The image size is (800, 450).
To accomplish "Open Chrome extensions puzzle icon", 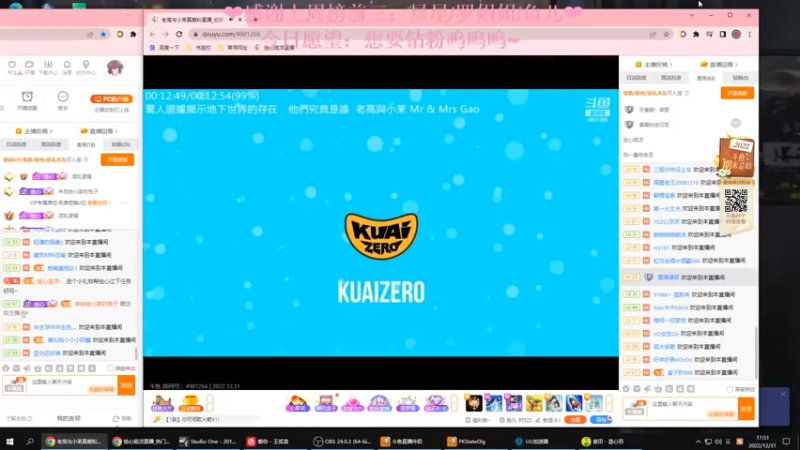I will [x=696, y=34].
